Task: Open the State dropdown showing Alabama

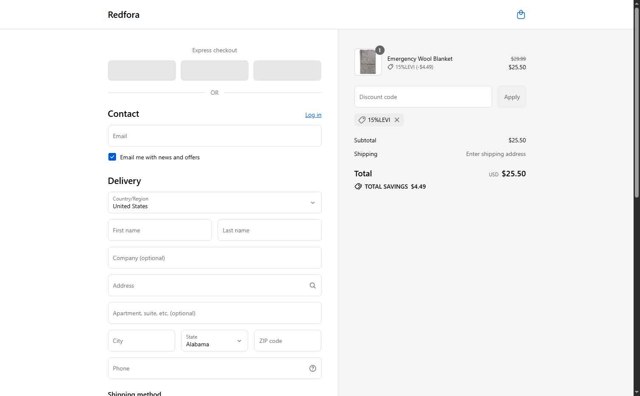Action: [x=214, y=340]
